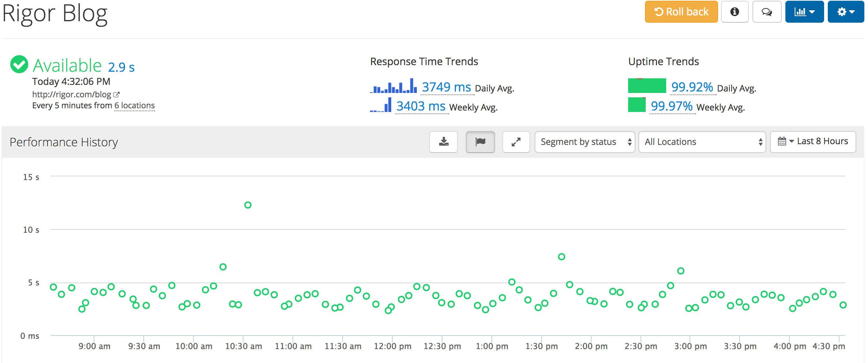This screenshot has height=363, width=868.
Task: Click the Roll back button
Action: [681, 12]
